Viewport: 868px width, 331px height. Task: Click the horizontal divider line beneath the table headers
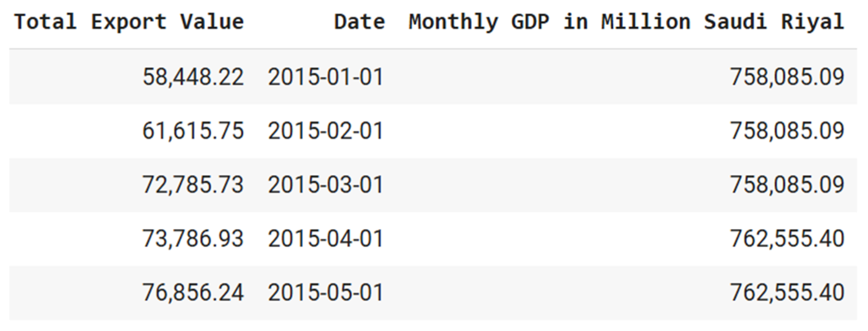(x=433, y=49)
